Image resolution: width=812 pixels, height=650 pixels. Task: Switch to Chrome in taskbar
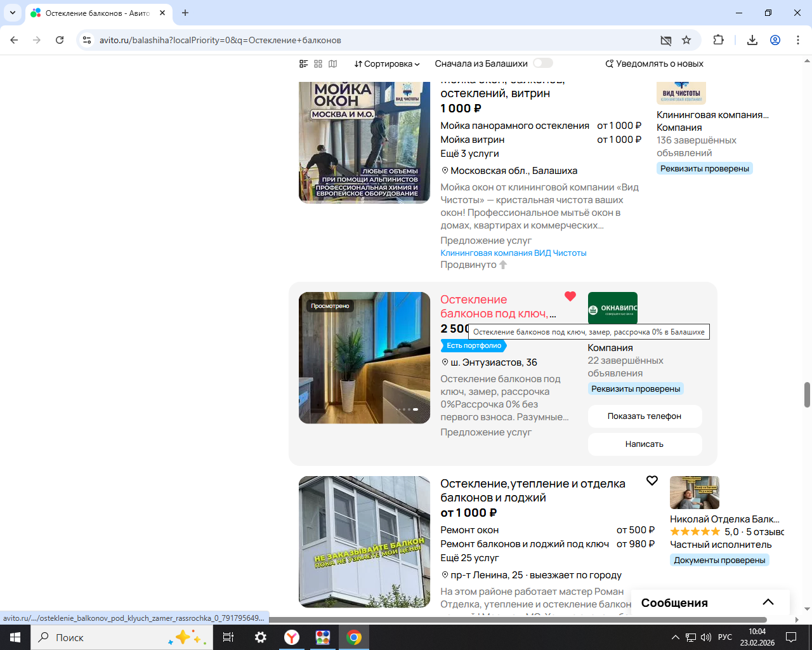(x=354, y=637)
